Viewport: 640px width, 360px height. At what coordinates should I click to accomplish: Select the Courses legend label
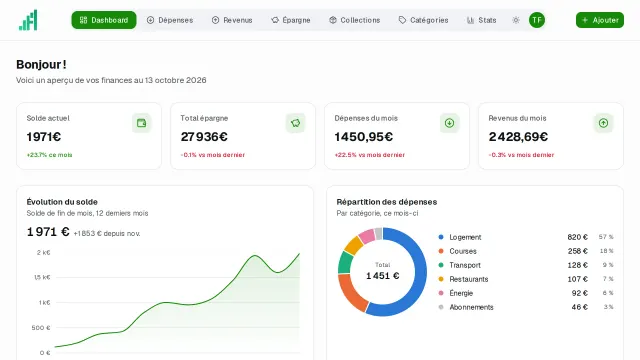click(x=463, y=251)
